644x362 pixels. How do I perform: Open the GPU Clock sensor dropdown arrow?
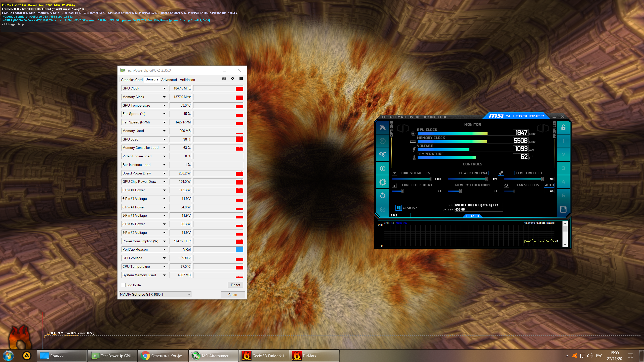click(164, 88)
